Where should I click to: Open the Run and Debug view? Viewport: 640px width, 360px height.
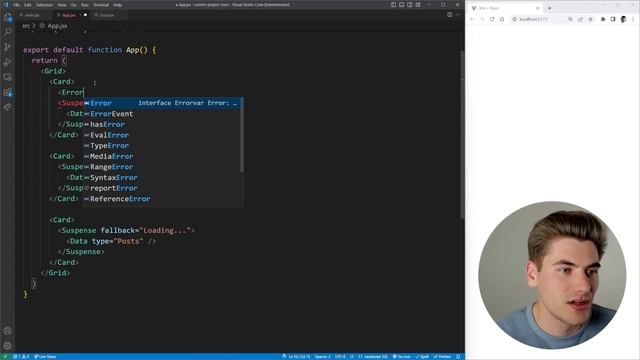click(x=7, y=62)
